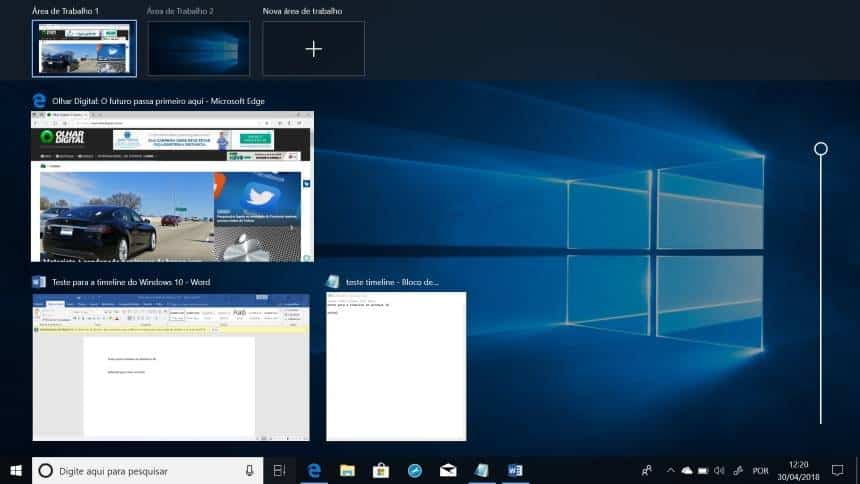Screen dimensions: 860x484
Task: Click the Word icon in the taskbar
Action: [515, 470]
